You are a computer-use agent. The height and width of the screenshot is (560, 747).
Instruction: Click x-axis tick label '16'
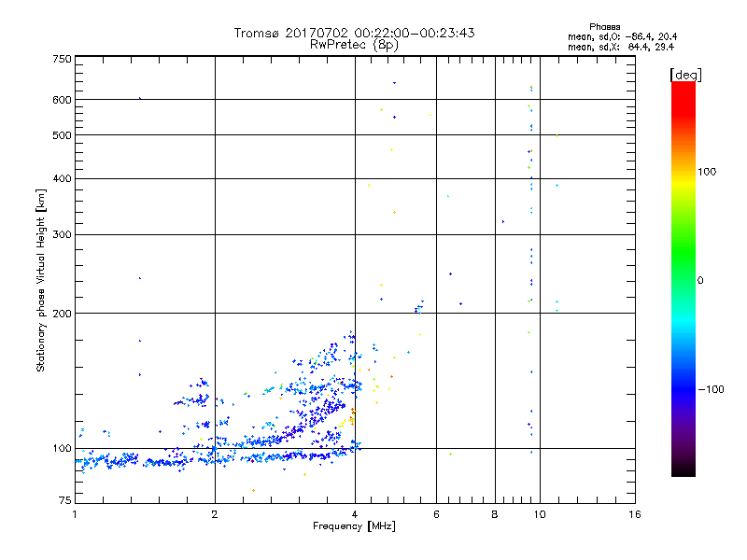coord(635,514)
